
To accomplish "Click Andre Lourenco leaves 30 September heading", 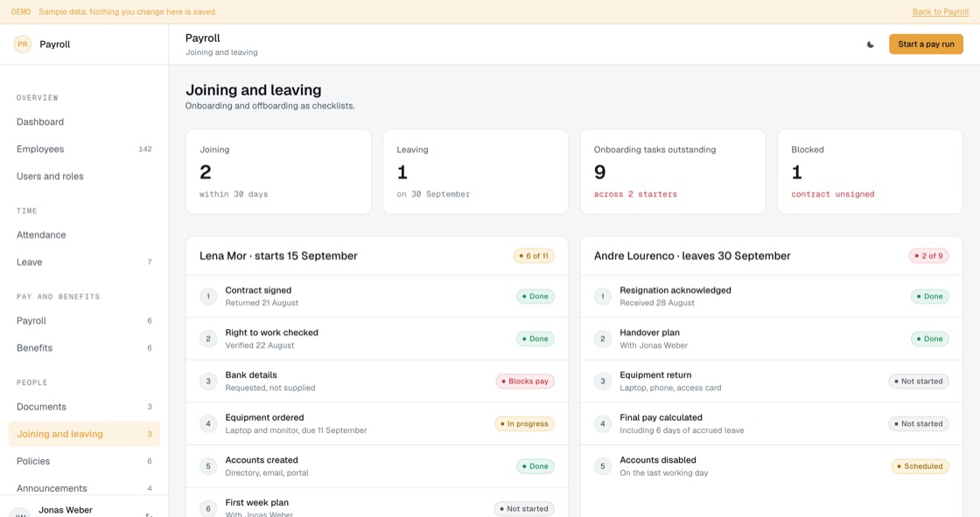I will 692,255.
